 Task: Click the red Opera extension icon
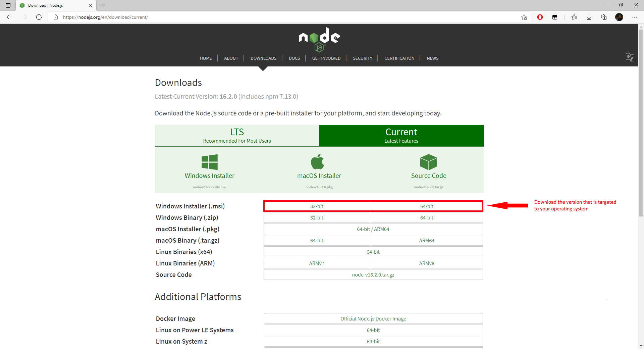coord(540,17)
